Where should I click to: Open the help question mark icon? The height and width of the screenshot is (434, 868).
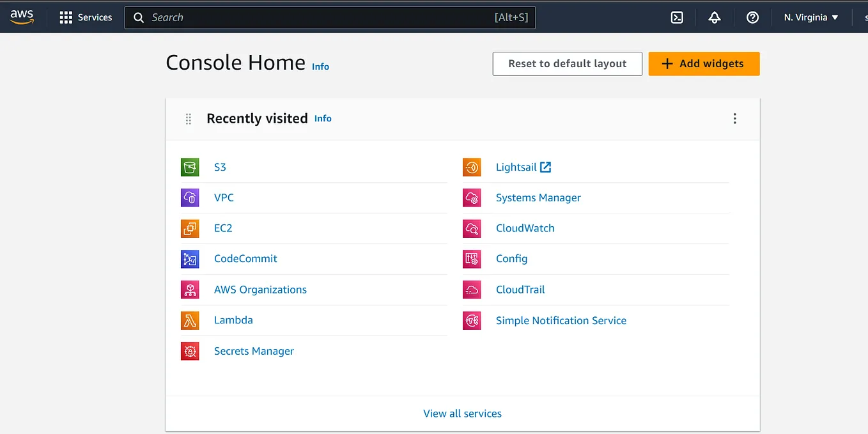coord(752,17)
